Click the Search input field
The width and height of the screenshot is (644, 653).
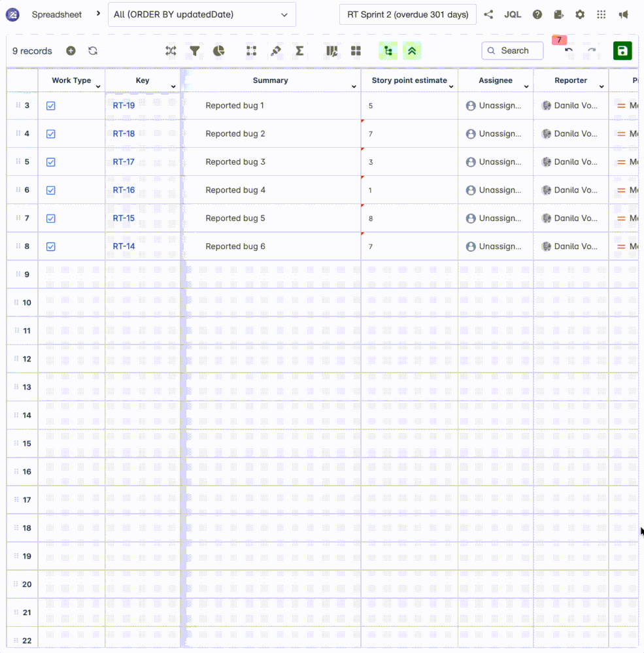click(513, 50)
